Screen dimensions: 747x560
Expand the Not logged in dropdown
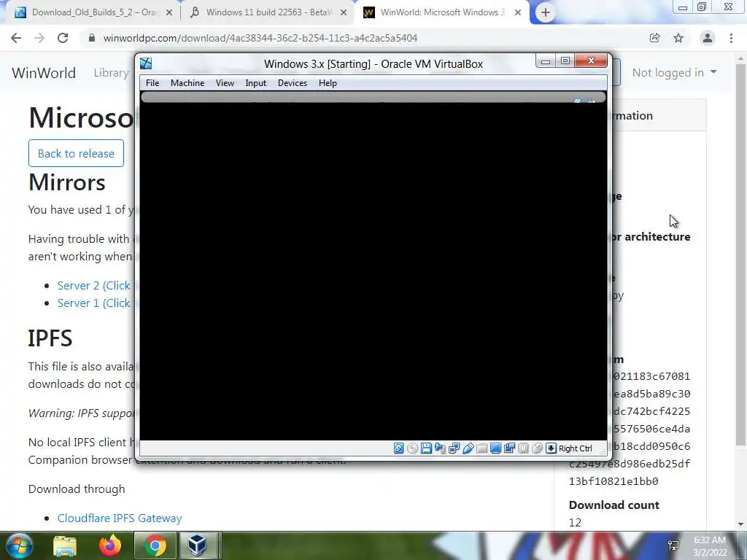[x=674, y=72]
